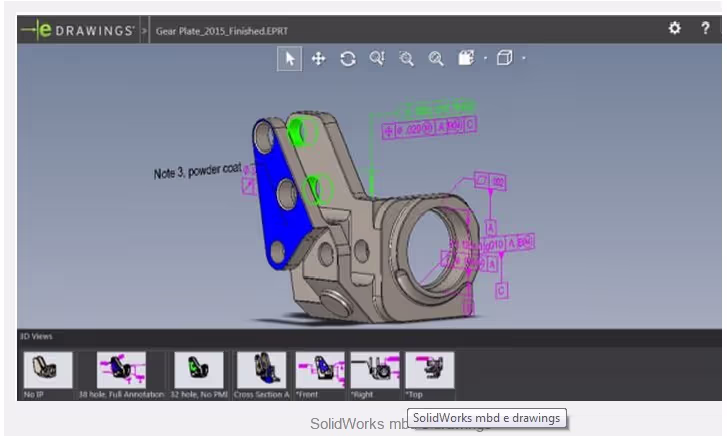The image size is (727, 436).
Task: Expand the view orientation dropdown arrow
Action: pos(524,58)
